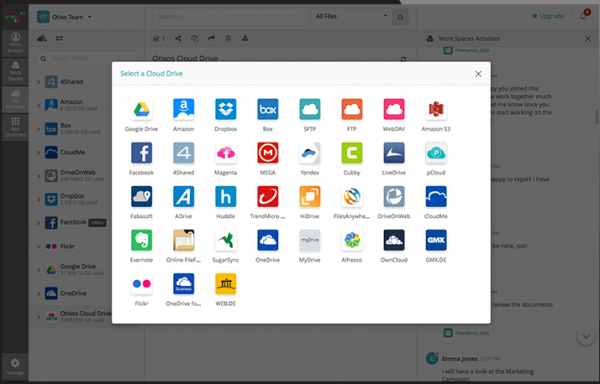Choose the Amazon cloud drive icon in dialog
Viewport: 600px width, 384px height.
tap(183, 109)
